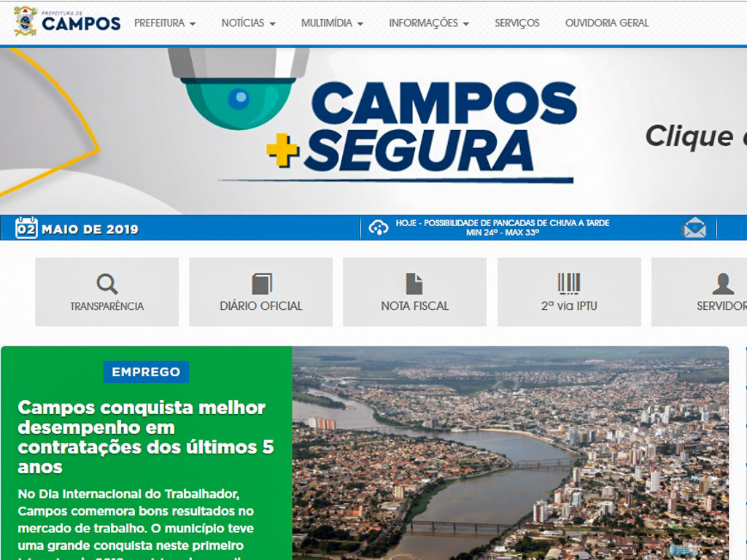Open the Servidor person icon tile

click(x=699, y=292)
